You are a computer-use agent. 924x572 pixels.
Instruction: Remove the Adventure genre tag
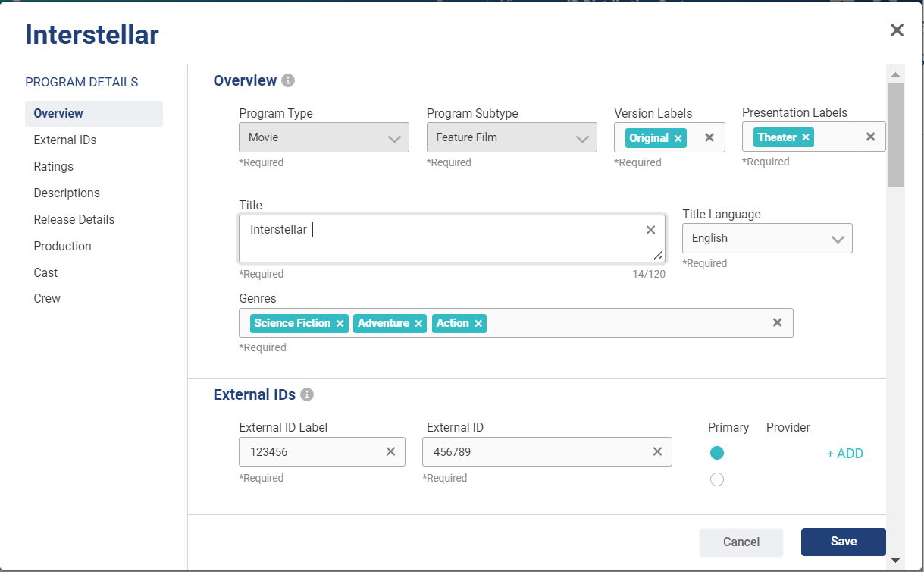[x=418, y=323]
